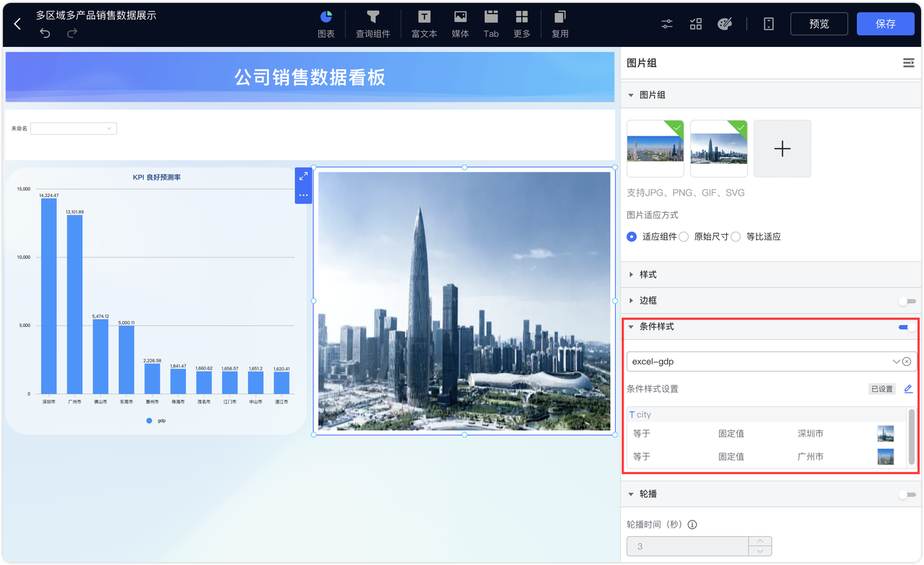Open the 未命名 filter dropdown
924x565 pixels.
tap(74, 128)
